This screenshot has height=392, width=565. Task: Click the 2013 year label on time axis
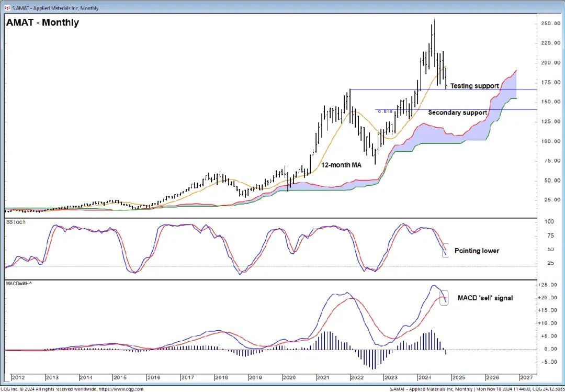click(x=52, y=377)
